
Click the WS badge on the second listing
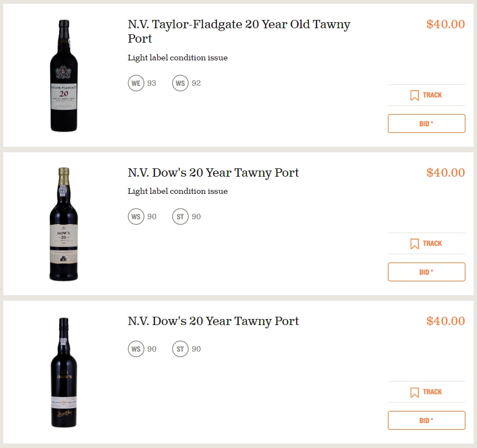coord(136,217)
